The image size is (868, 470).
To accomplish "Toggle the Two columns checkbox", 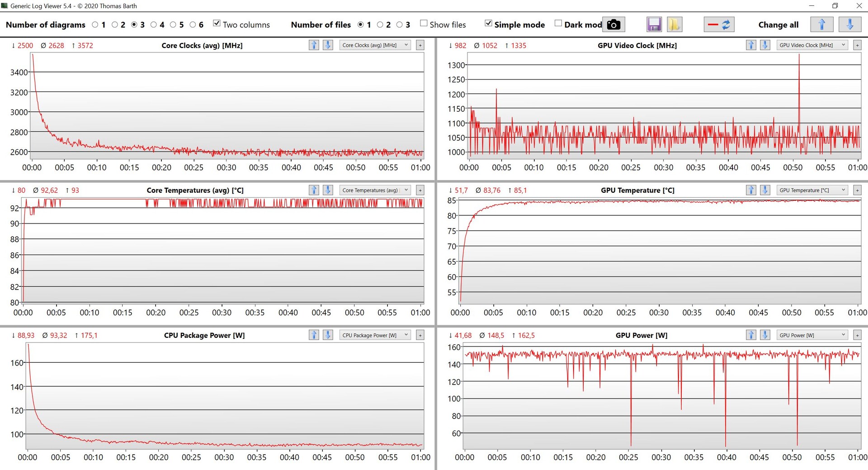I will tap(217, 24).
